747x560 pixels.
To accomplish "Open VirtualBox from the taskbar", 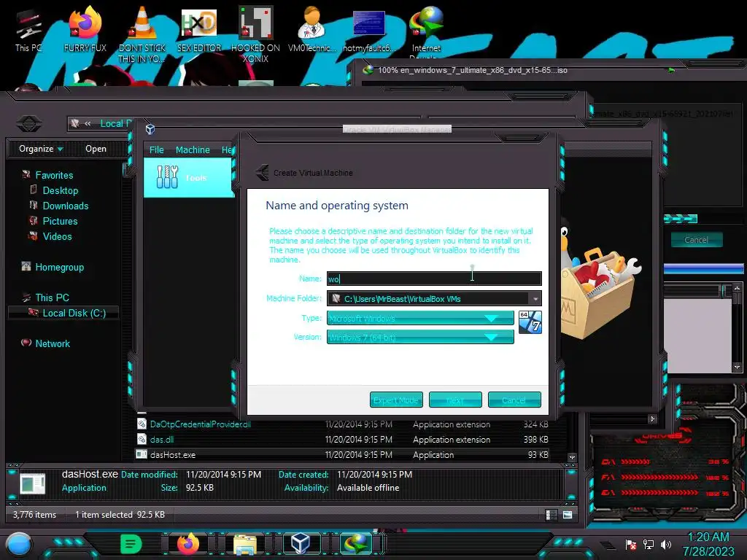I will (301, 543).
